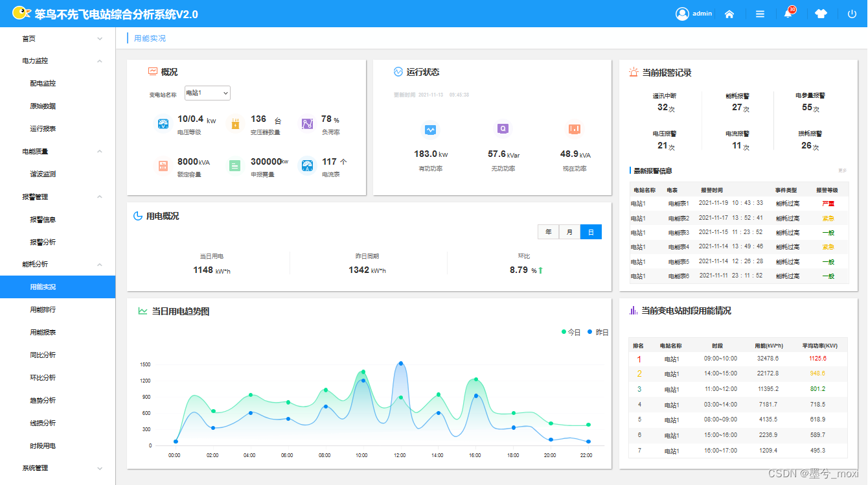The image size is (868, 485).
Task: Click the admin user avatar icon
Action: pos(682,14)
